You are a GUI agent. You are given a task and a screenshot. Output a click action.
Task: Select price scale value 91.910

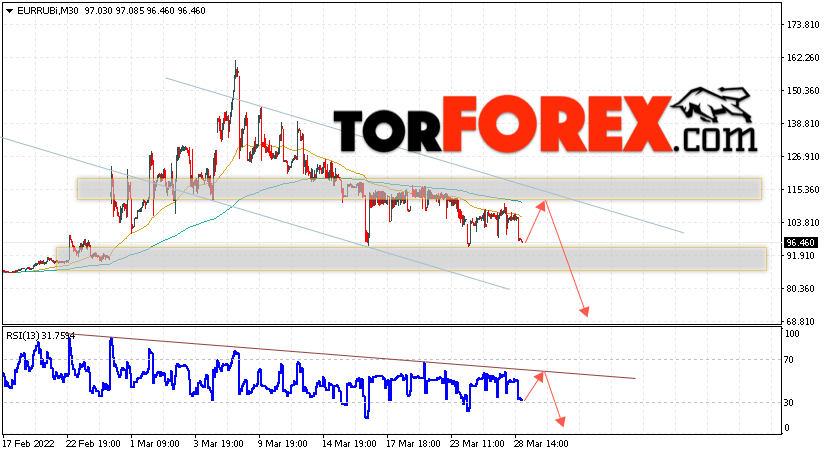pyautogui.click(x=800, y=256)
